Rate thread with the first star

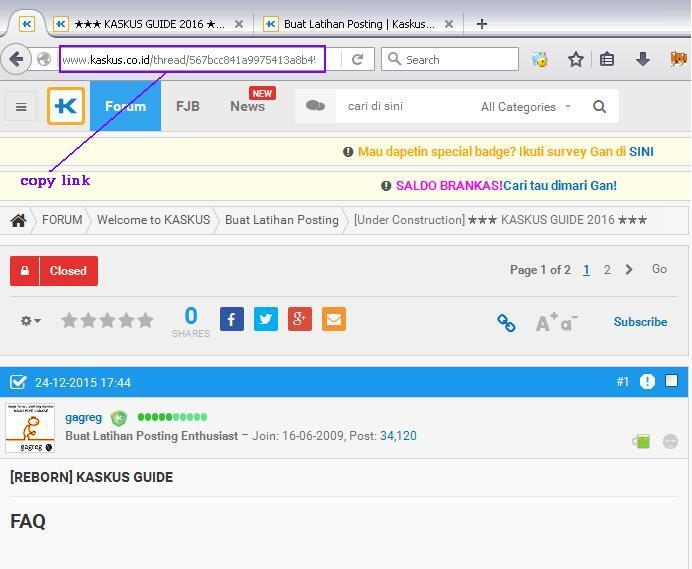point(69,320)
